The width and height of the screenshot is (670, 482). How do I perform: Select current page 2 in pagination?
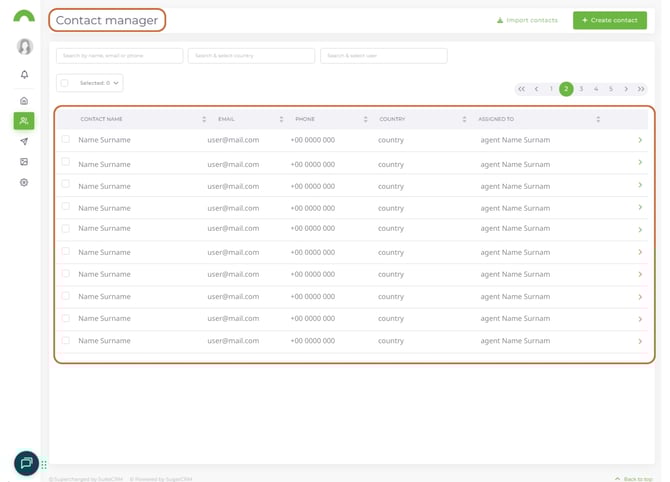pyautogui.click(x=566, y=89)
